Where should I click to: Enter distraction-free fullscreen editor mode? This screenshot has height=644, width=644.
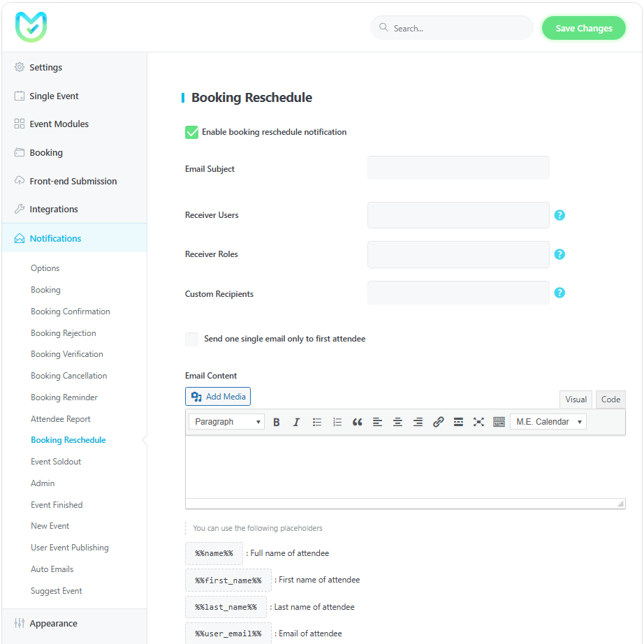[478, 422]
